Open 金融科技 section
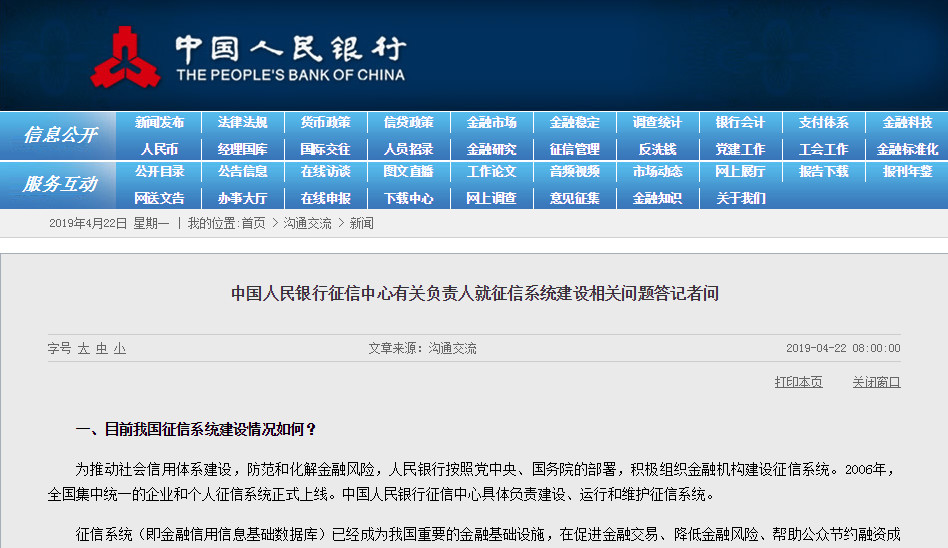This screenshot has height=548, width=948. pos(907,122)
